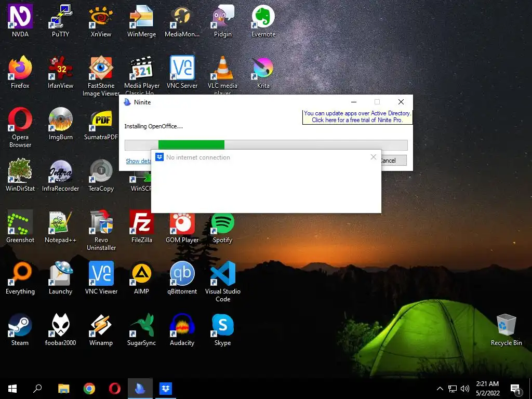Select the MediaMonkey desktop icon

pyautogui.click(x=182, y=20)
